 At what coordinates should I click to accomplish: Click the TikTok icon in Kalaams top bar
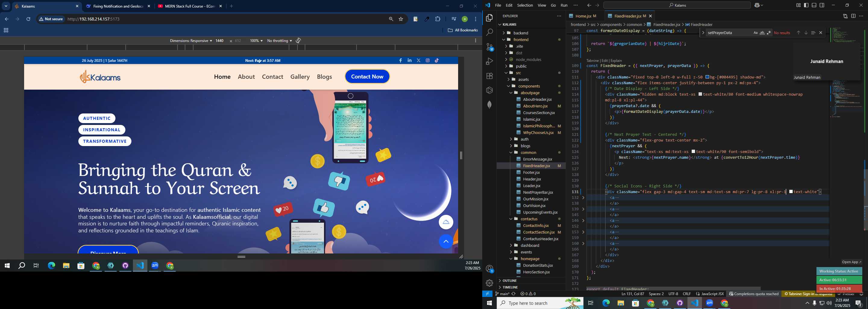click(x=437, y=60)
